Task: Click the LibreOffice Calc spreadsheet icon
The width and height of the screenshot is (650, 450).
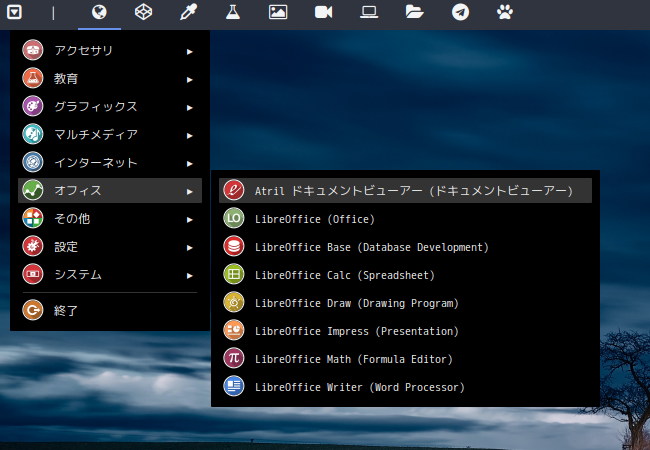Action: tap(234, 274)
